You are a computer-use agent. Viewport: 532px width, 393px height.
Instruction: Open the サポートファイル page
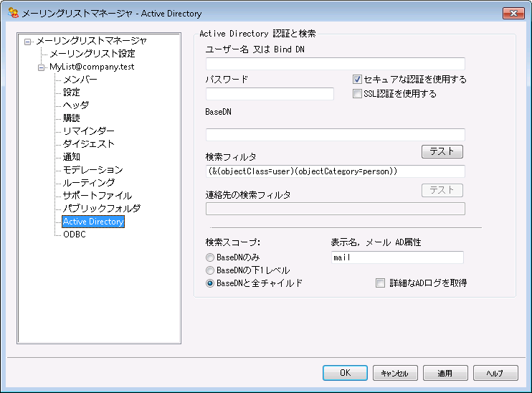coord(98,196)
